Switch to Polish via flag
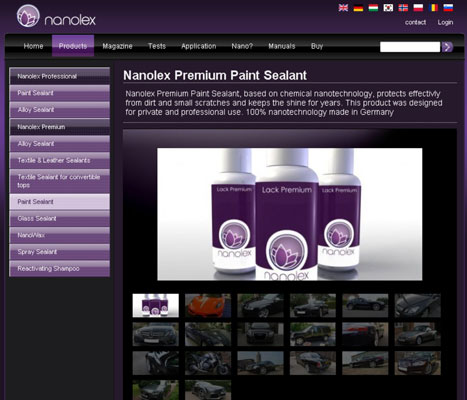The height and width of the screenshot is (400, 467). pyautogui.click(x=418, y=8)
